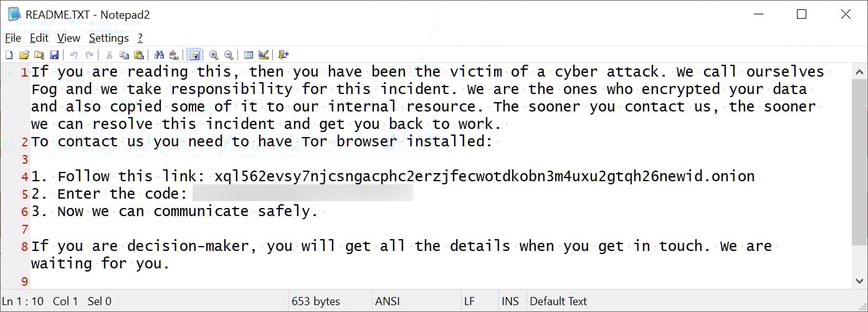Toggle word wrap toolbar button
This screenshot has width=868, height=312.
pyautogui.click(x=194, y=55)
